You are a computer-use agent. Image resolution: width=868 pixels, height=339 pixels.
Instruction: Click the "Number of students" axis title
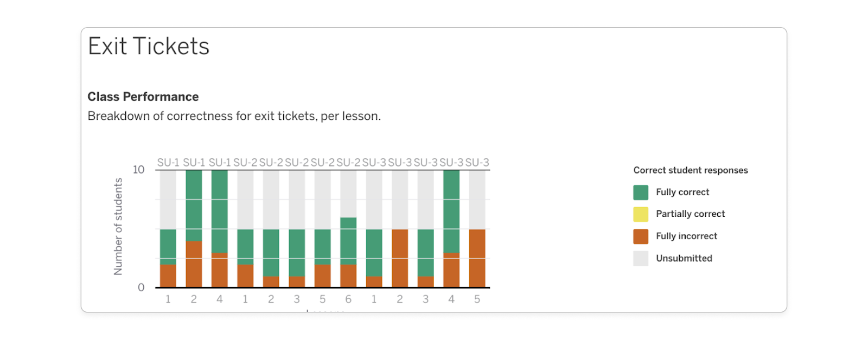click(118, 227)
